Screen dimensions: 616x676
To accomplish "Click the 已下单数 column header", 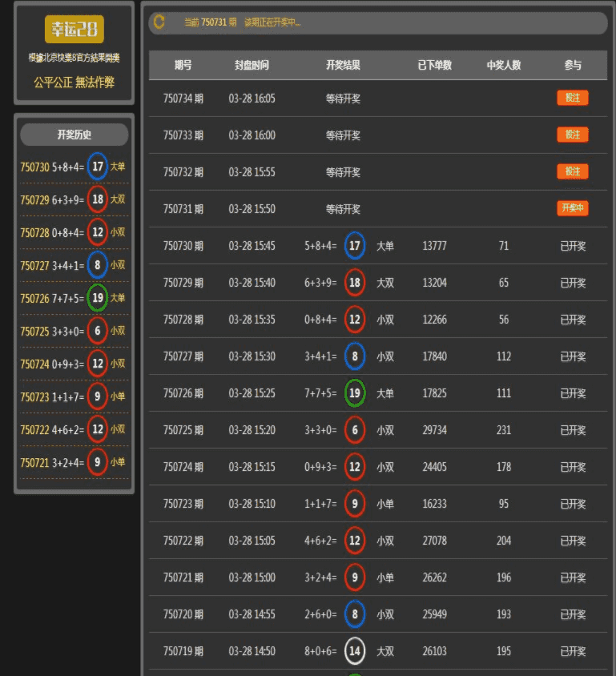I will (x=434, y=65).
